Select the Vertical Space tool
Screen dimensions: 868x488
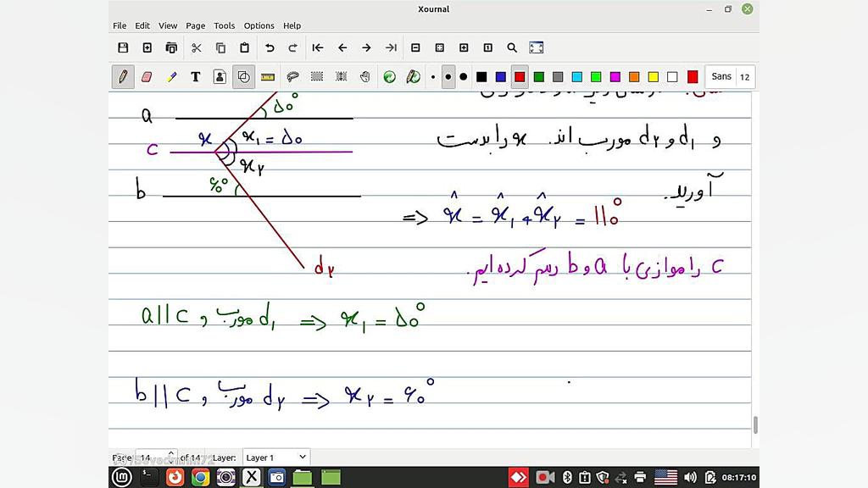342,77
